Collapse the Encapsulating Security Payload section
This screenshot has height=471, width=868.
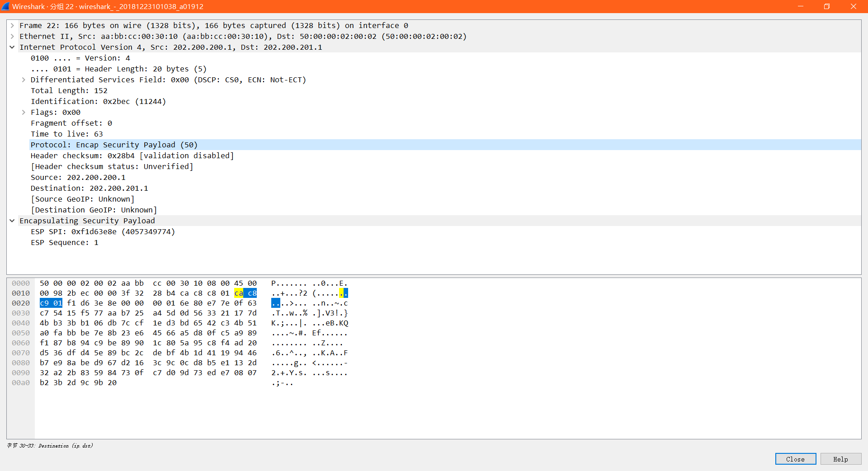(12, 221)
